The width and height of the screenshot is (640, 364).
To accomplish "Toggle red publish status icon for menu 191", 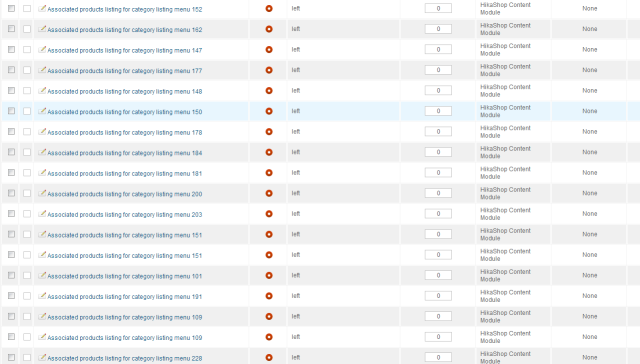I will pyautogui.click(x=269, y=296).
